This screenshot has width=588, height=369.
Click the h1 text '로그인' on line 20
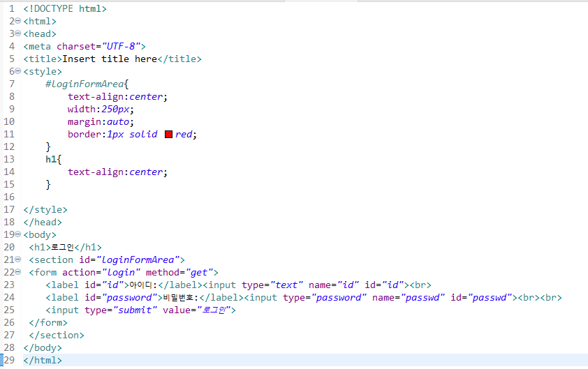(62, 247)
